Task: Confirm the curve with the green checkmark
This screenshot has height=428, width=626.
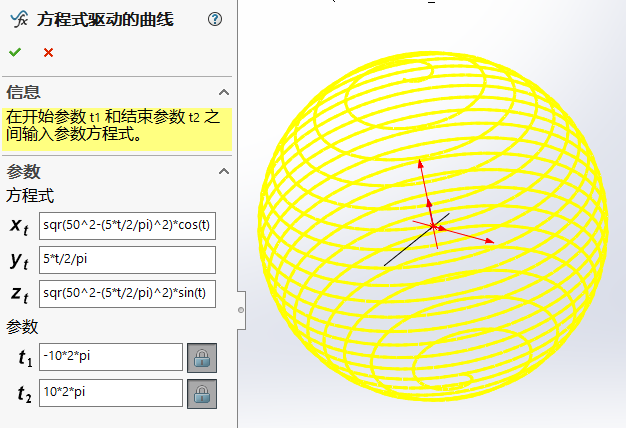Action: [x=15, y=52]
